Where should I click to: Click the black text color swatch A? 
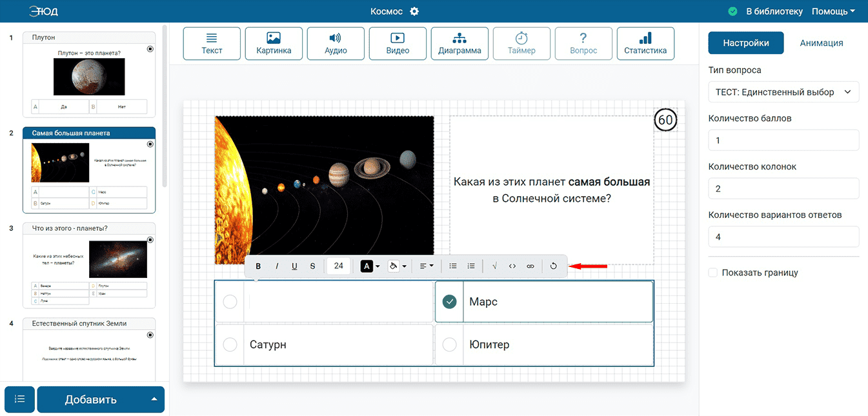367,266
